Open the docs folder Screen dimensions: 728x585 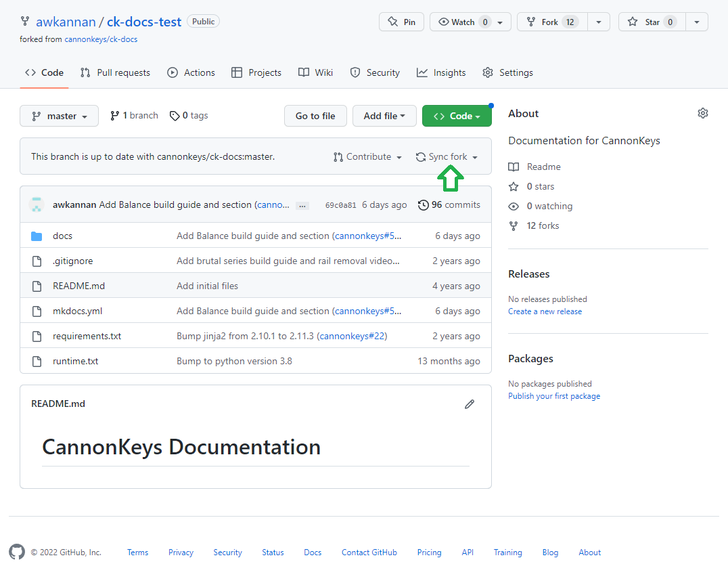(x=62, y=236)
